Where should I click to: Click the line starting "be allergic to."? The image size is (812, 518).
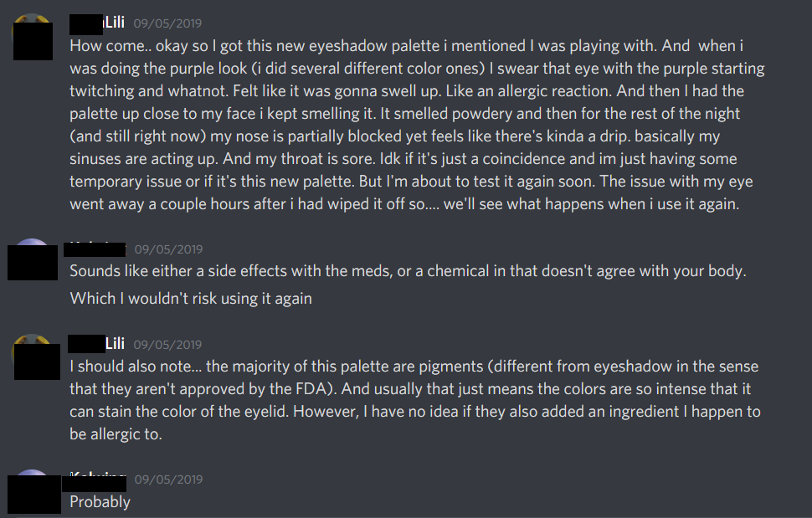click(116, 434)
